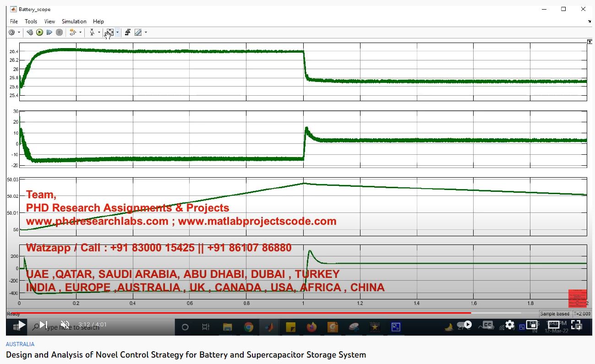
Task: Unmute the video with speaker icon
Action: click(65, 325)
